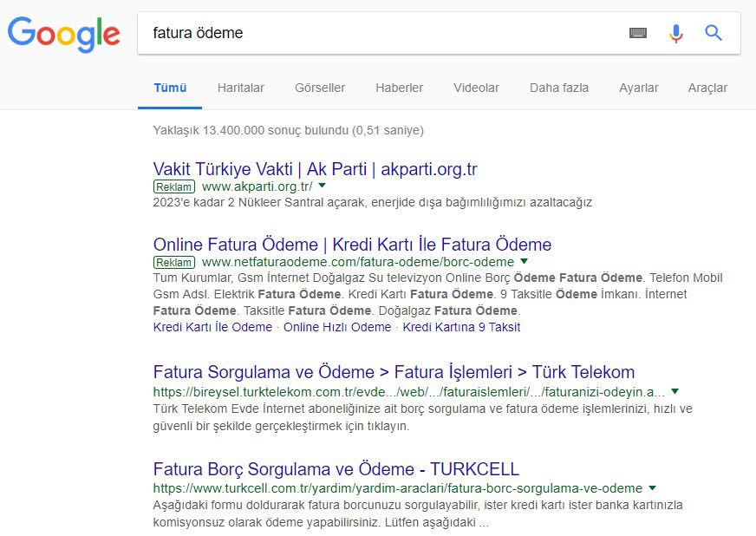
Task: Click the Google logo
Action: [63, 35]
